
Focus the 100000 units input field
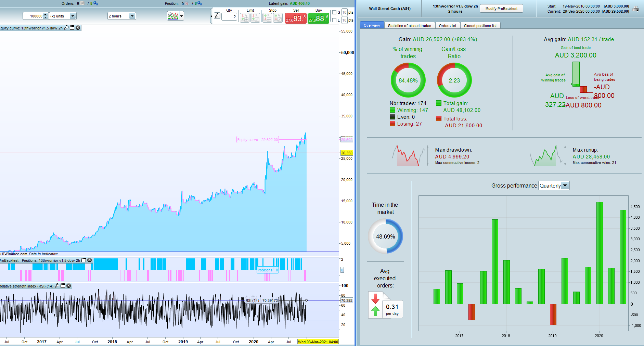pyautogui.click(x=33, y=16)
